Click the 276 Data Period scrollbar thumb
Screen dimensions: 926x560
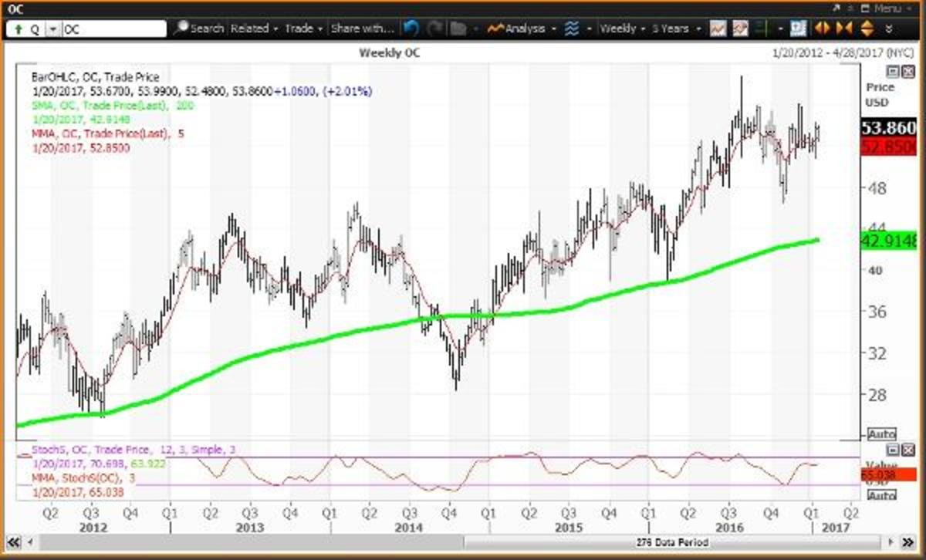[455, 542]
